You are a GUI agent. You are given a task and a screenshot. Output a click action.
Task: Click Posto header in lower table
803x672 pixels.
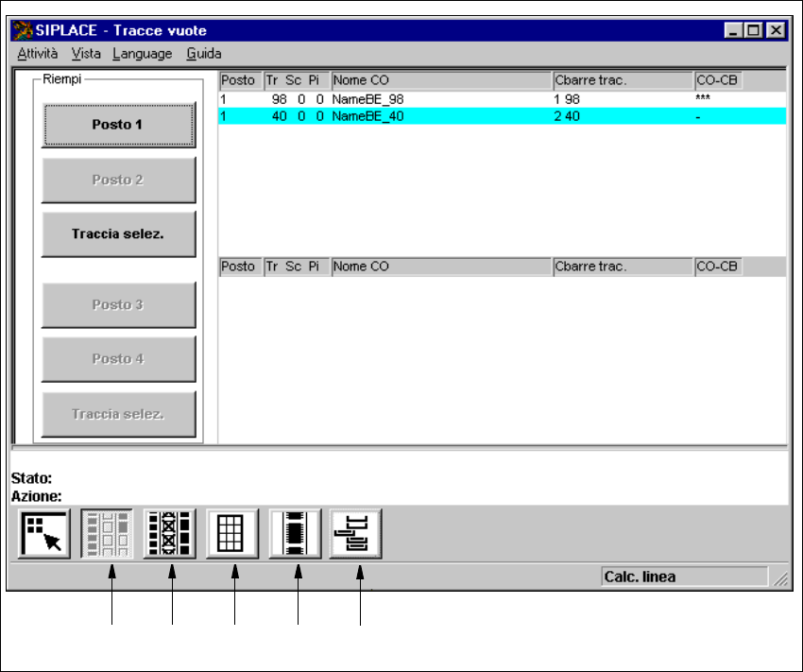click(241, 267)
